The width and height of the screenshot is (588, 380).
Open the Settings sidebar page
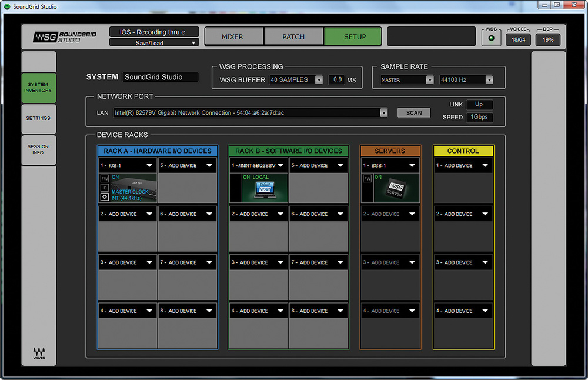pyautogui.click(x=39, y=119)
